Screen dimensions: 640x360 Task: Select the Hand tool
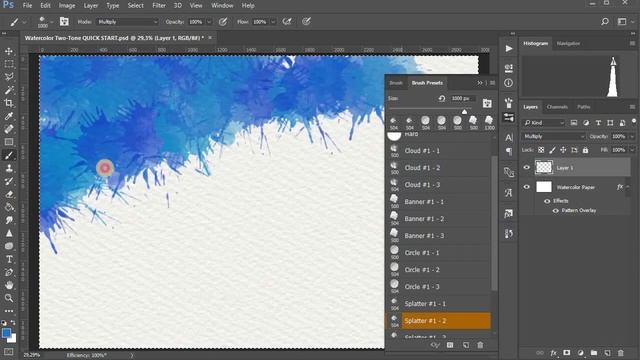point(9,285)
